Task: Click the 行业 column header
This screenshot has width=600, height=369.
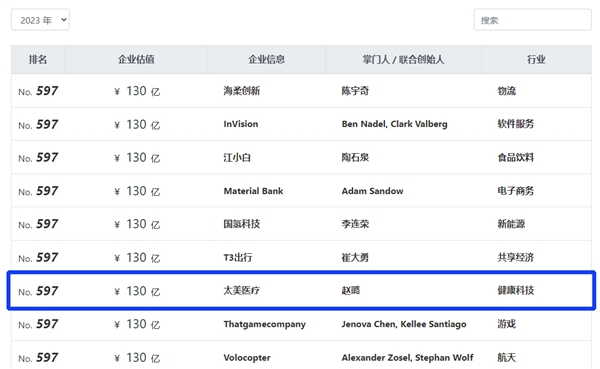Action: pyautogui.click(x=536, y=59)
